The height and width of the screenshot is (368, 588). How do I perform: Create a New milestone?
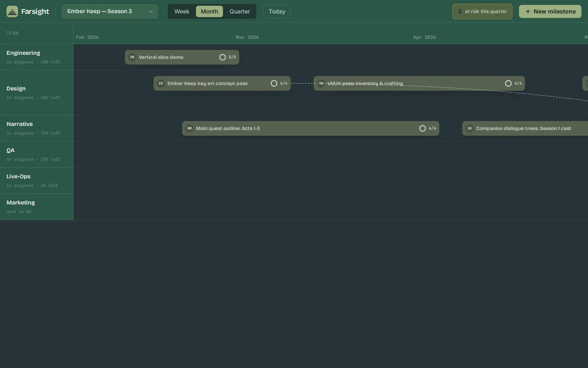pos(550,11)
